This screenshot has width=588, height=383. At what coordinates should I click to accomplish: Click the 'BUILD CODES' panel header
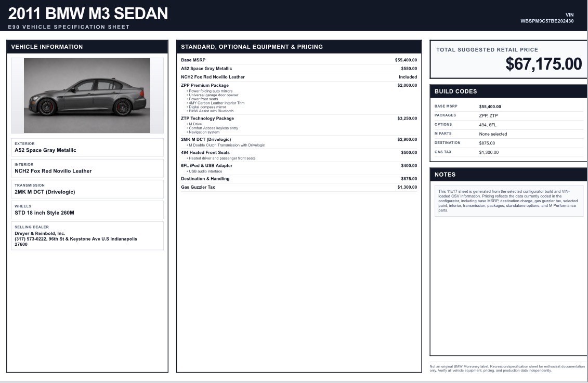(x=508, y=91)
